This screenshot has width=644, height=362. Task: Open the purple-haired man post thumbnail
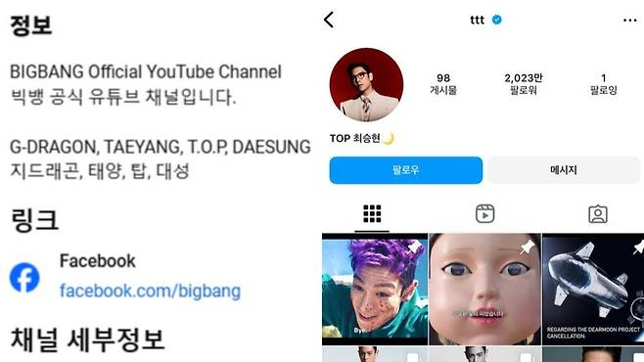[375, 290]
